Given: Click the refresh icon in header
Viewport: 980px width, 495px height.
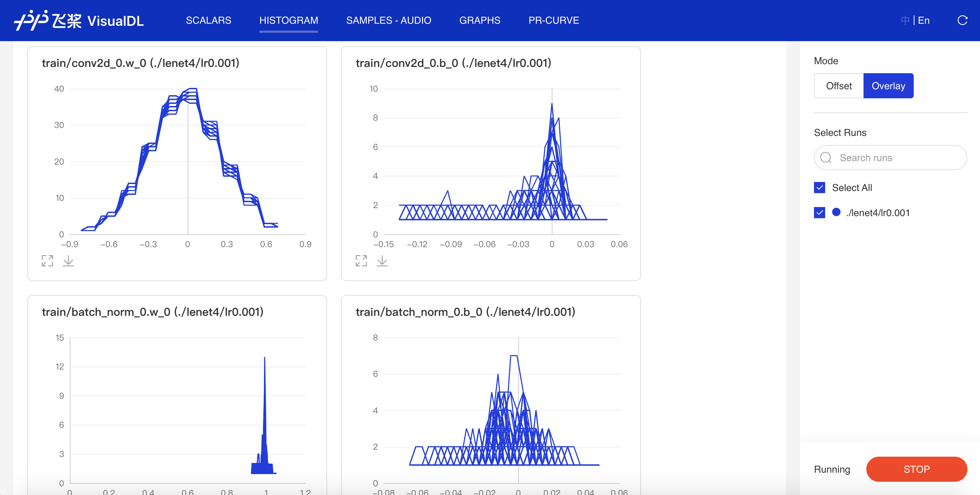Looking at the screenshot, I should coord(962,21).
